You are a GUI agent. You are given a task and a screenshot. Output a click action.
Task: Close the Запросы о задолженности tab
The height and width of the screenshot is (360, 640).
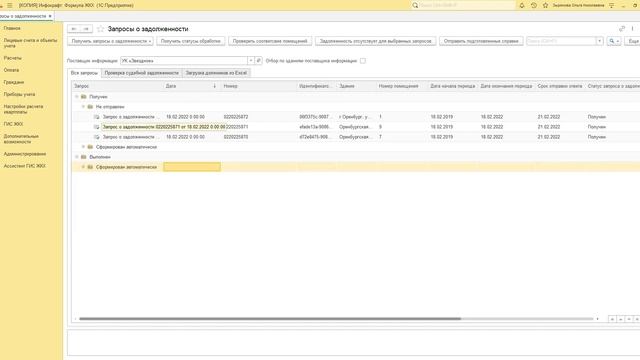point(50,16)
